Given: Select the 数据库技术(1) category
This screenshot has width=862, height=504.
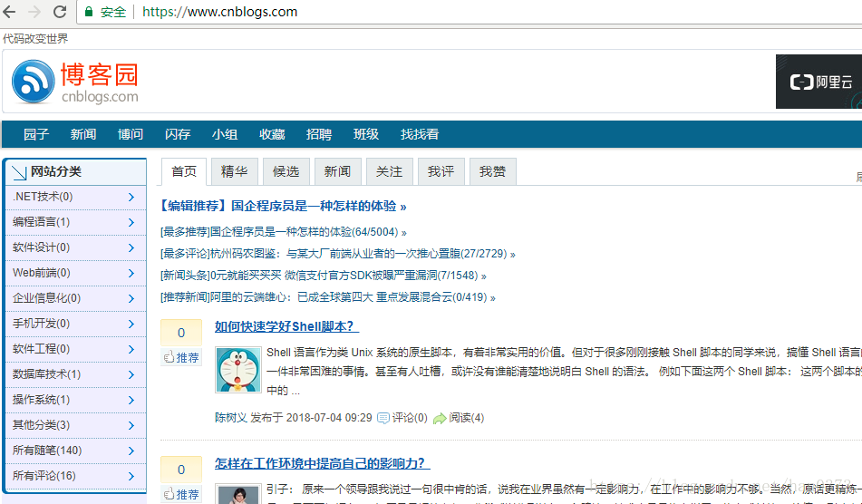Looking at the screenshot, I should pyautogui.click(x=47, y=374).
